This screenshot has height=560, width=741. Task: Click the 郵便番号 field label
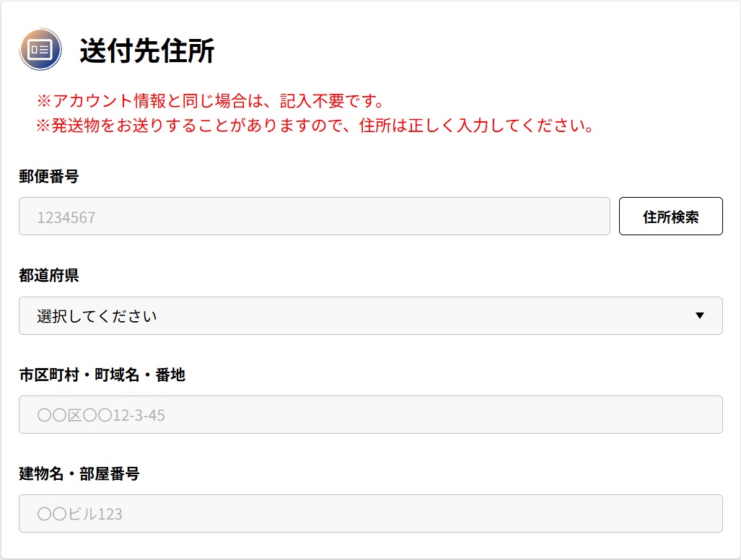click(48, 177)
